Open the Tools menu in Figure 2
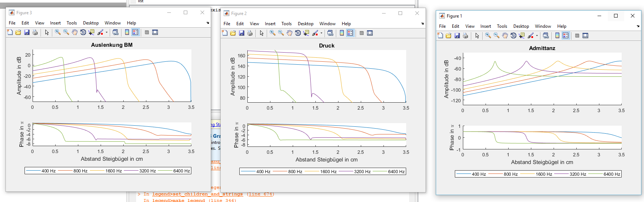The image size is (644, 202). [287, 24]
